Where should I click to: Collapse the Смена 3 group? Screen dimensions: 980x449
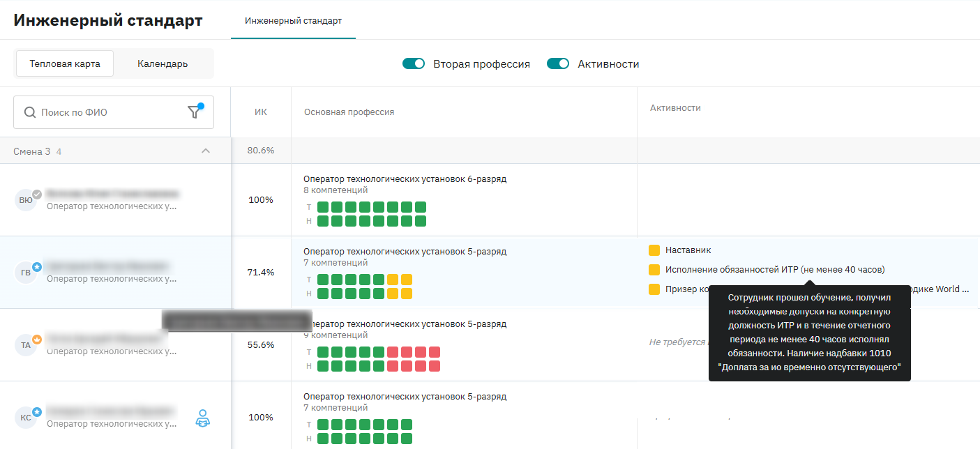(x=205, y=151)
